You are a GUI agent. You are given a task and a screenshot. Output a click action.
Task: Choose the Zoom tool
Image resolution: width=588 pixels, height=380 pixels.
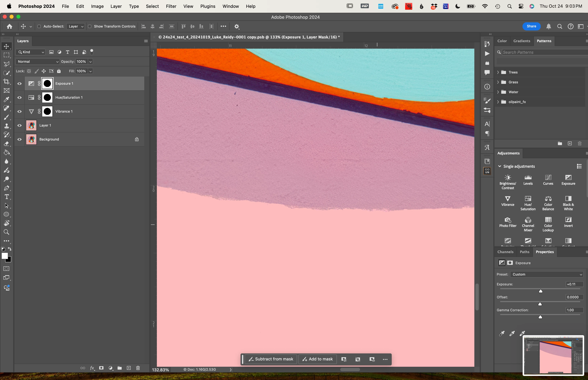tap(6, 232)
